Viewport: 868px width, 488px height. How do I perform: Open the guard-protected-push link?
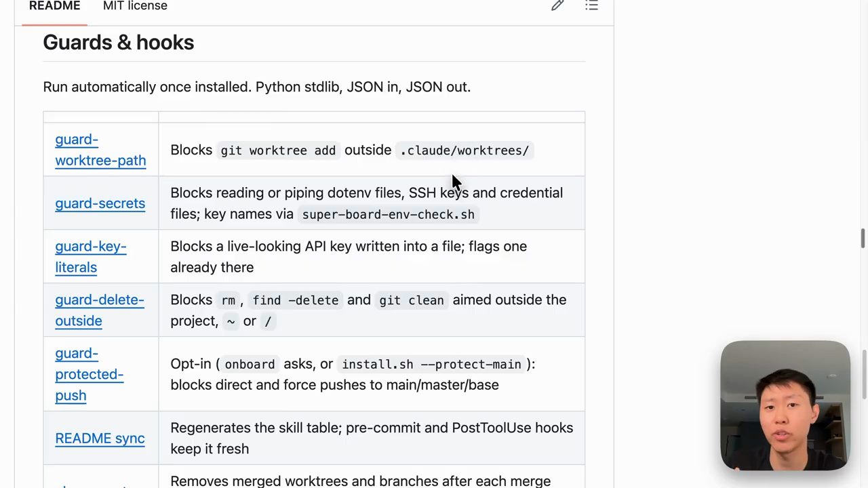(89, 374)
